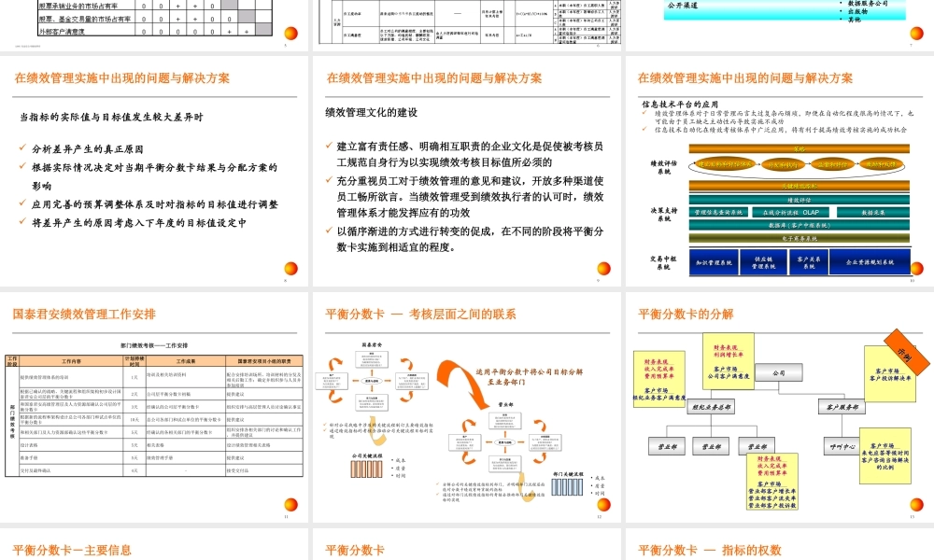Click the 客户服务部 org chart box
This screenshot has height=560, width=934.
842,407
